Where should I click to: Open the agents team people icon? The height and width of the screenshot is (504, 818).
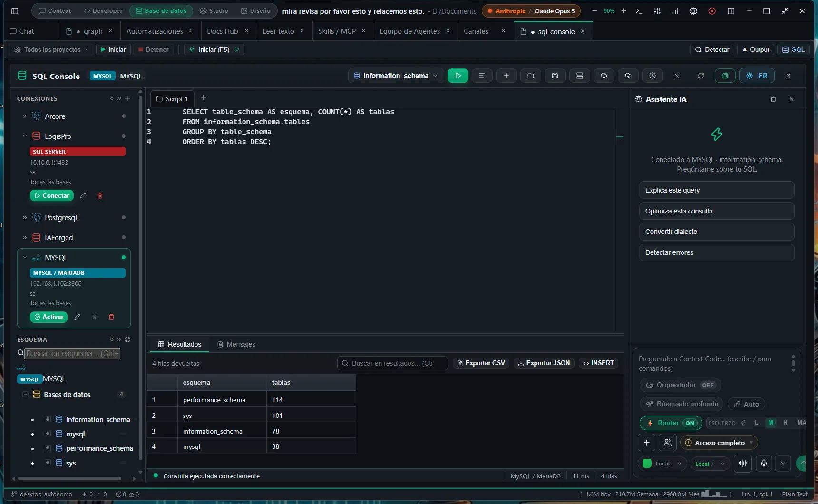pyautogui.click(x=668, y=443)
